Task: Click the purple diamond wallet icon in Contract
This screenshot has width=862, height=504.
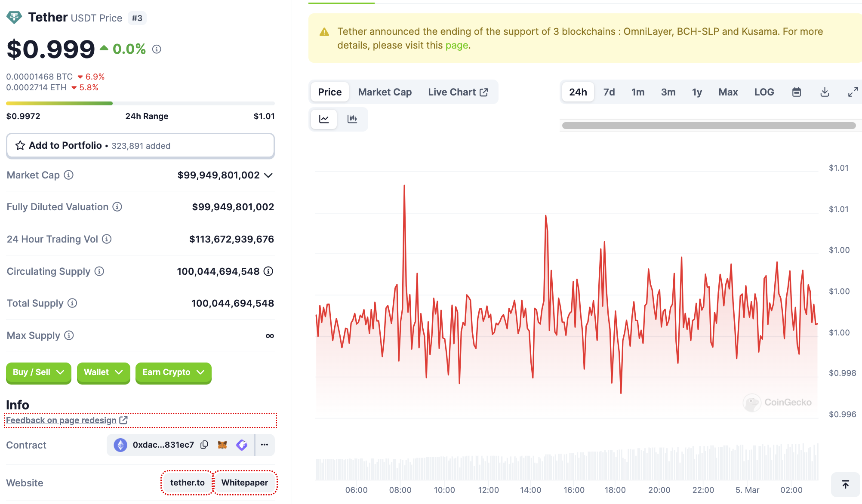Action: pos(242,445)
